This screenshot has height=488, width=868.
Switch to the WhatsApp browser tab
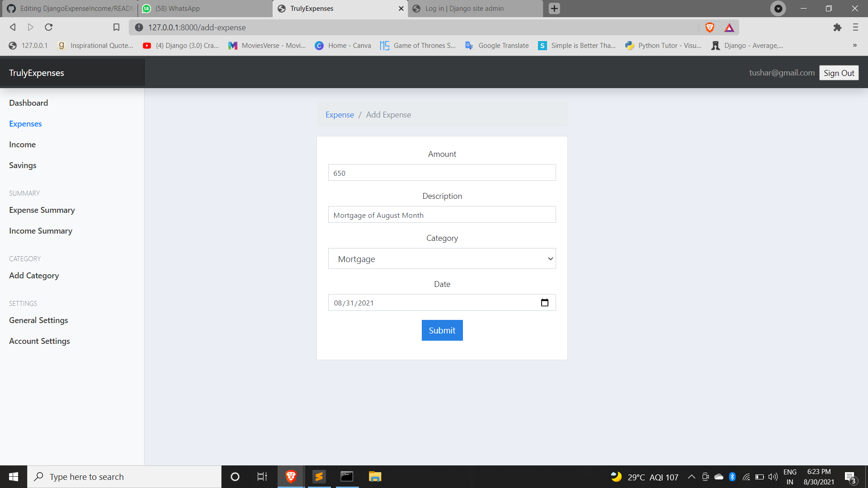coord(203,8)
